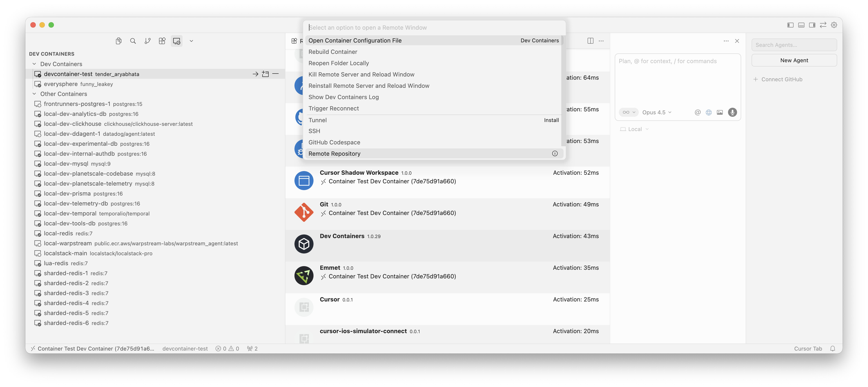Open the agent mode infinity dropdown
This screenshot has height=387, width=868.
628,112
